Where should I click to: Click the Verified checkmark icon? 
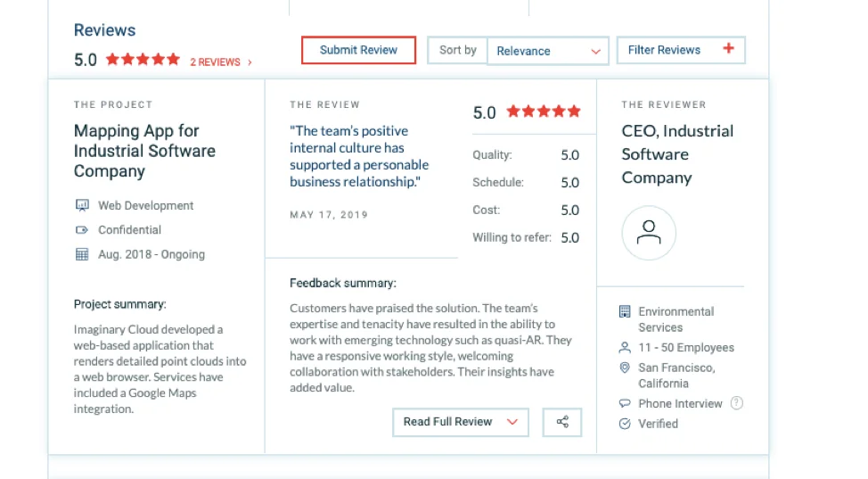pyautogui.click(x=625, y=424)
